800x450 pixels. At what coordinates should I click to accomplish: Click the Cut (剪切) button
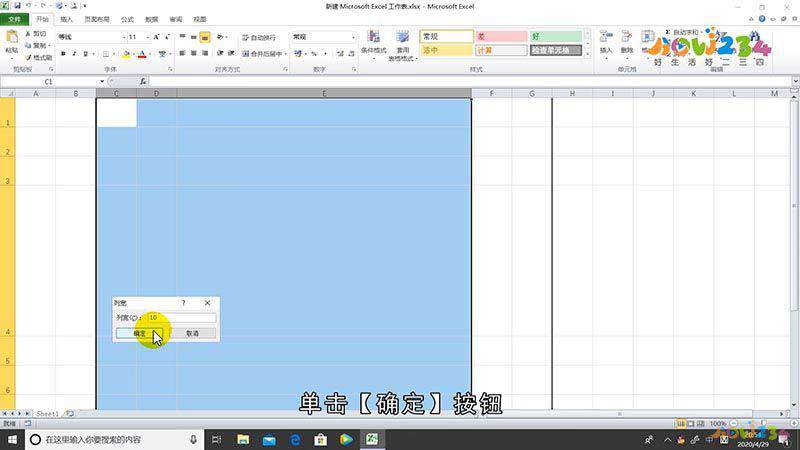[36, 34]
